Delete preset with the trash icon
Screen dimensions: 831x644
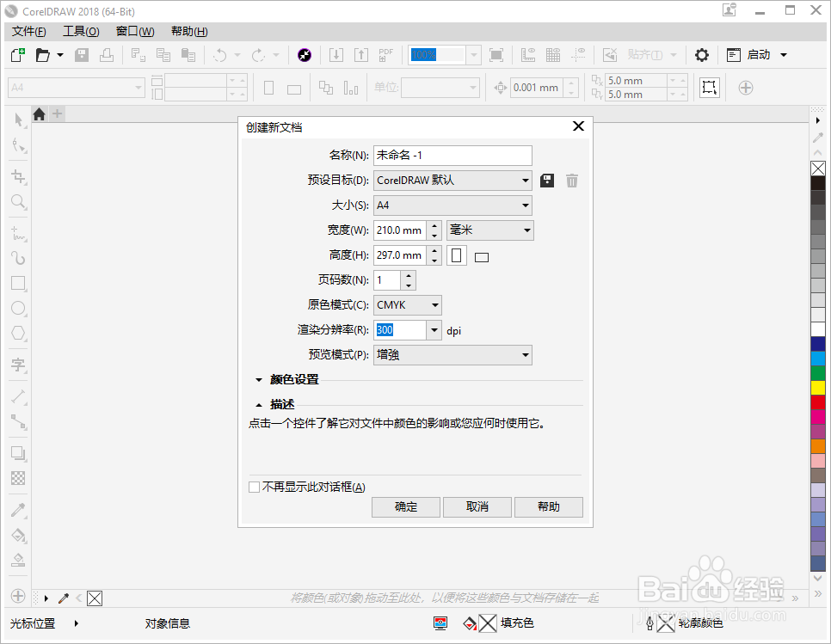tap(572, 181)
